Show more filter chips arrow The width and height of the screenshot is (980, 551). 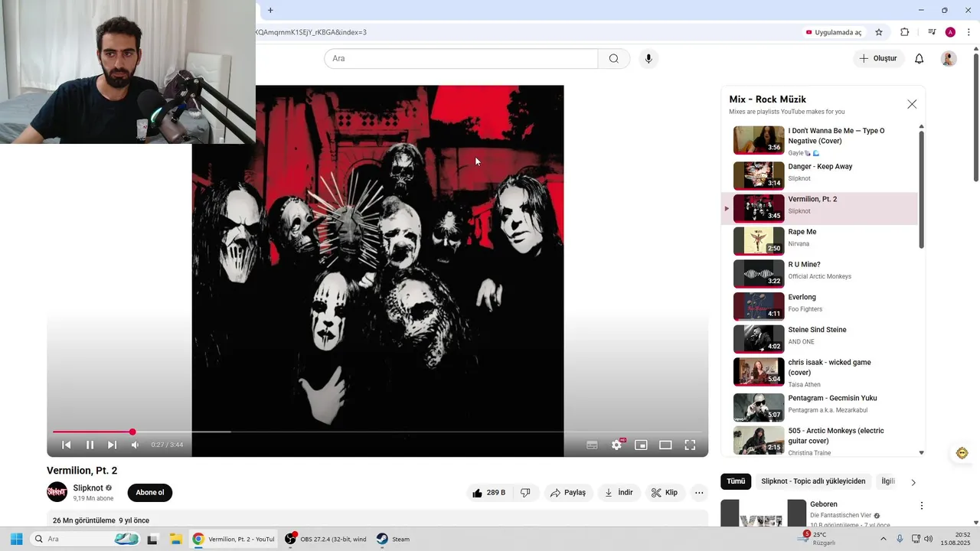913,482
